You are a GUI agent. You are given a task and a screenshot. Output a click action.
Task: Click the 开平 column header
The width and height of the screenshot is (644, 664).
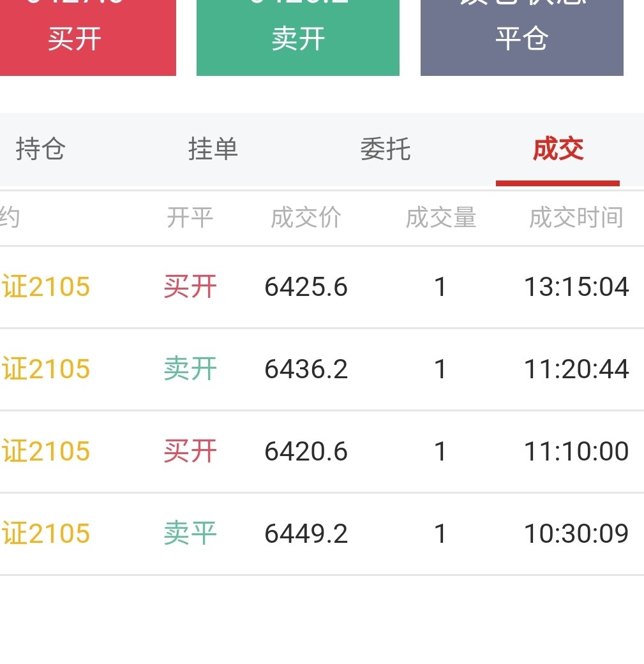190,218
